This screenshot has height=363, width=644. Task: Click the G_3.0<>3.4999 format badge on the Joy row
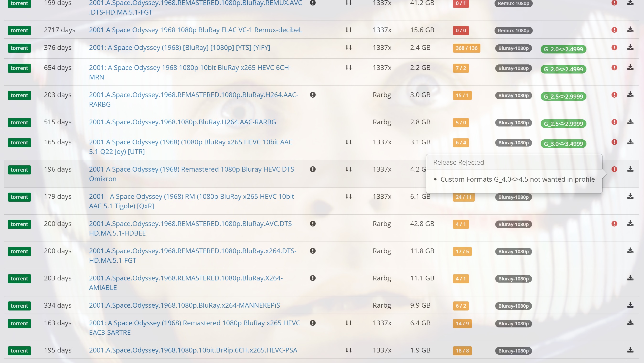tap(563, 144)
